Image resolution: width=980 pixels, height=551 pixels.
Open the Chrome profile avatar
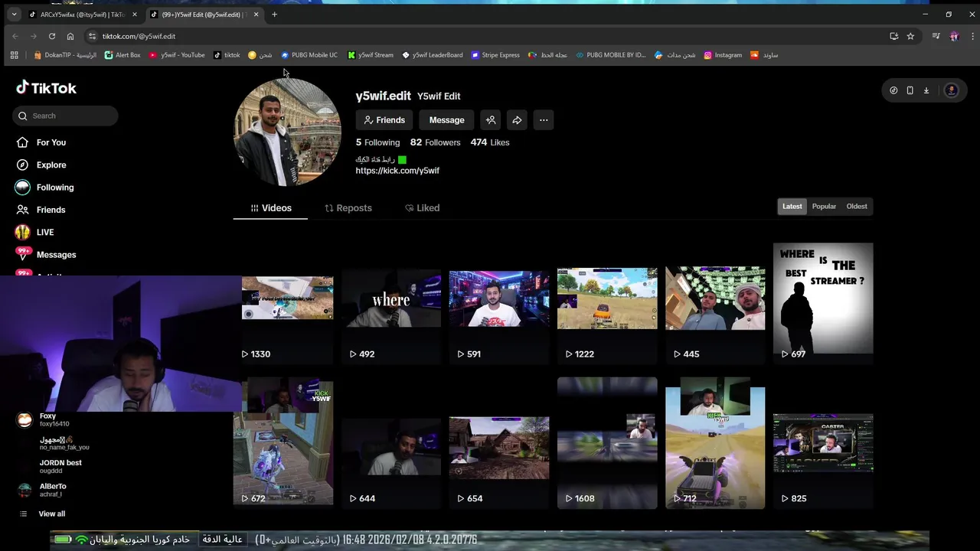point(954,36)
